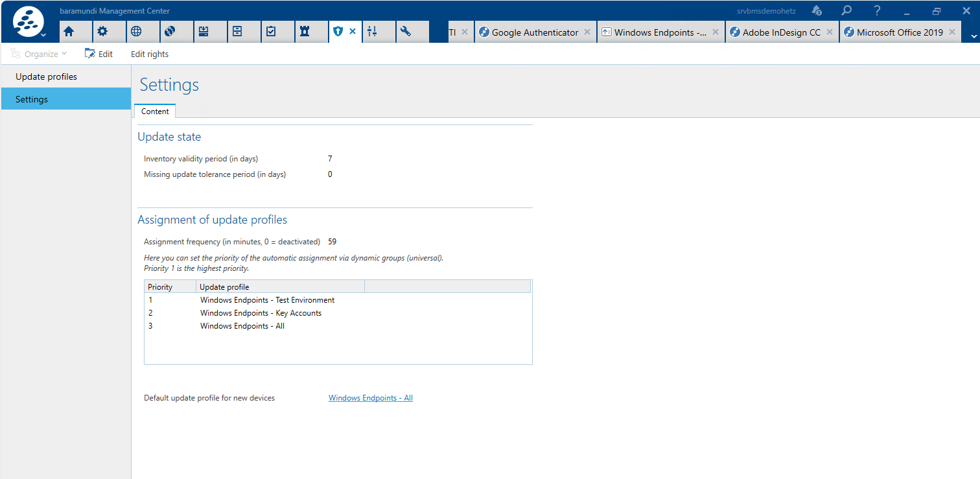This screenshot has height=479, width=980.
Task: Open the wrench icon module tab
Action: (406, 32)
